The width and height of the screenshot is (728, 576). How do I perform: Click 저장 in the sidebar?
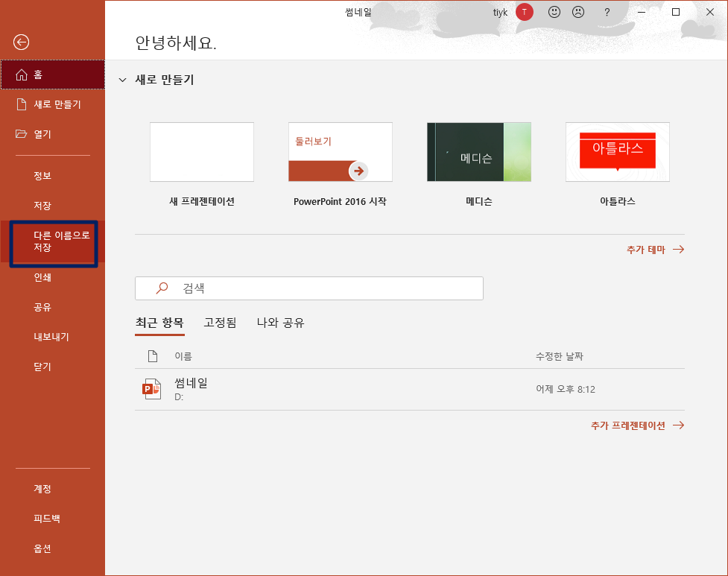pyautogui.click(x=52, y=206)
